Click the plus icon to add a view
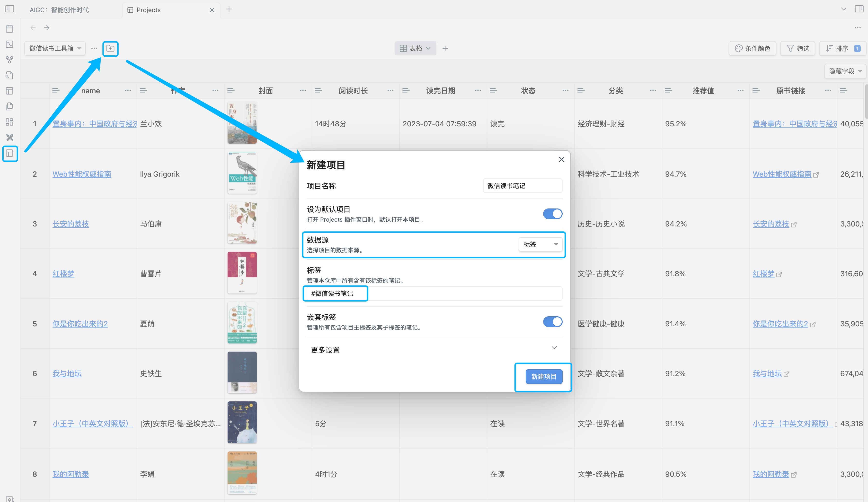Screen dimensions: 868x502 [x=445, y=49]
